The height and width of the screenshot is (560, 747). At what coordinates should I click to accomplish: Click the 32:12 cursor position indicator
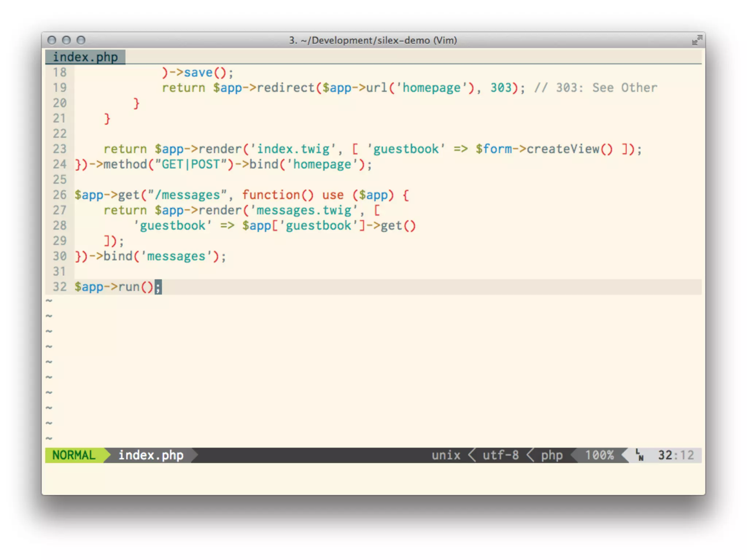coord(676,455)
